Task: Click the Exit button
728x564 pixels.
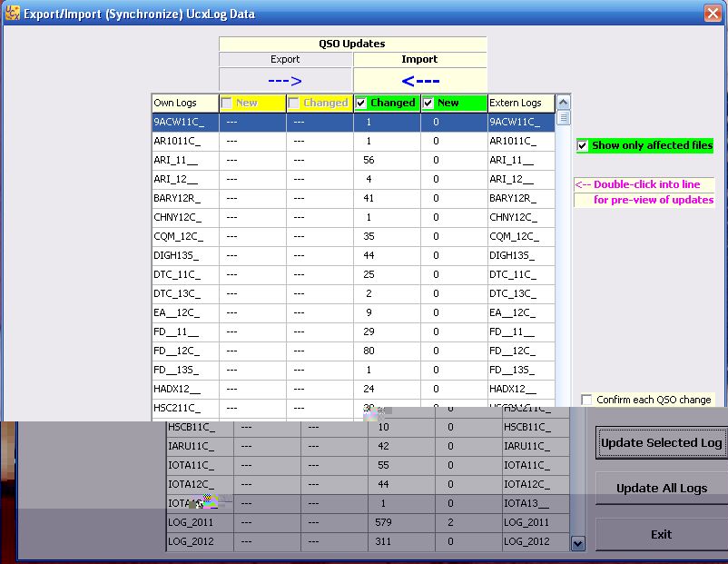Action: [661, 535]
